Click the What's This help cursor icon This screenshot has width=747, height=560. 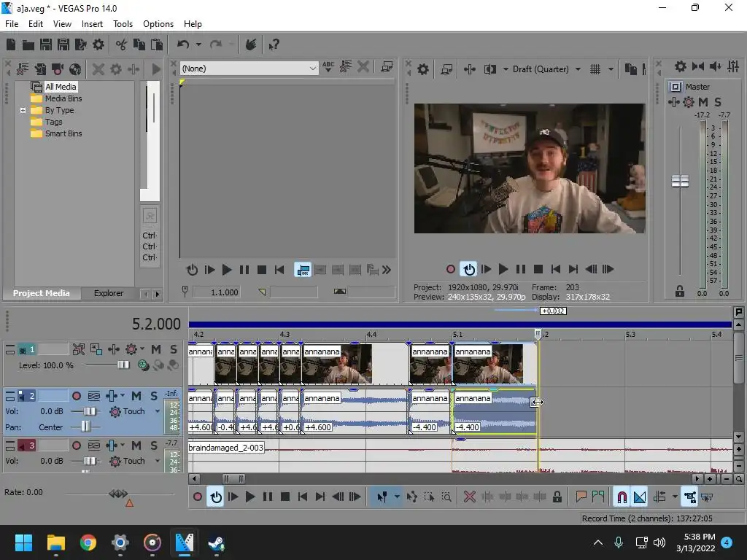274,44
